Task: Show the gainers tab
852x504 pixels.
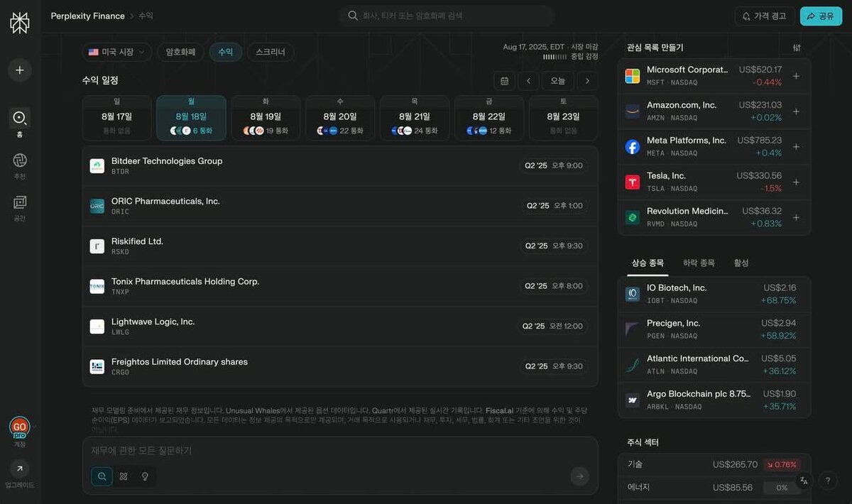Action: [x=648, y=263]
